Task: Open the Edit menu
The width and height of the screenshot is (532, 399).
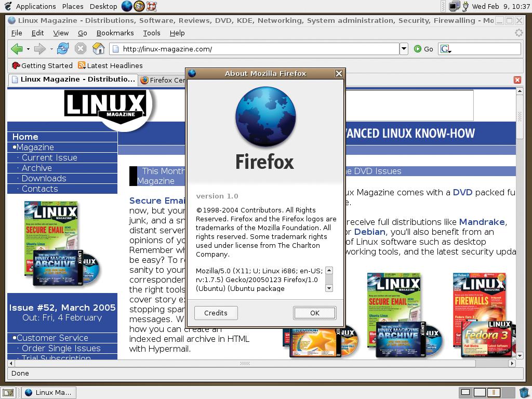Action: 37,33
